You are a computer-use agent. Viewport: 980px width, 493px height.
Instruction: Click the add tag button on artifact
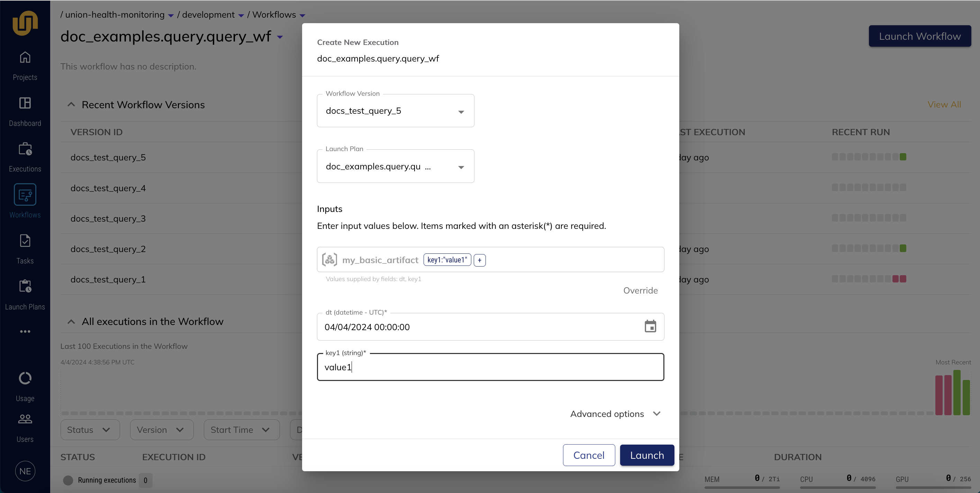pyautogui.click(x=480, y=260)
